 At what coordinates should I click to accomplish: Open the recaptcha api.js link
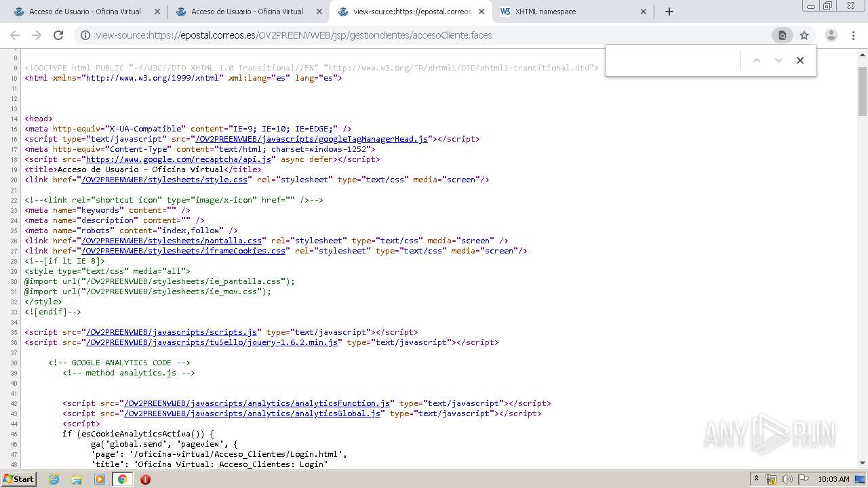pyautogui.click(x=179, y=159)
